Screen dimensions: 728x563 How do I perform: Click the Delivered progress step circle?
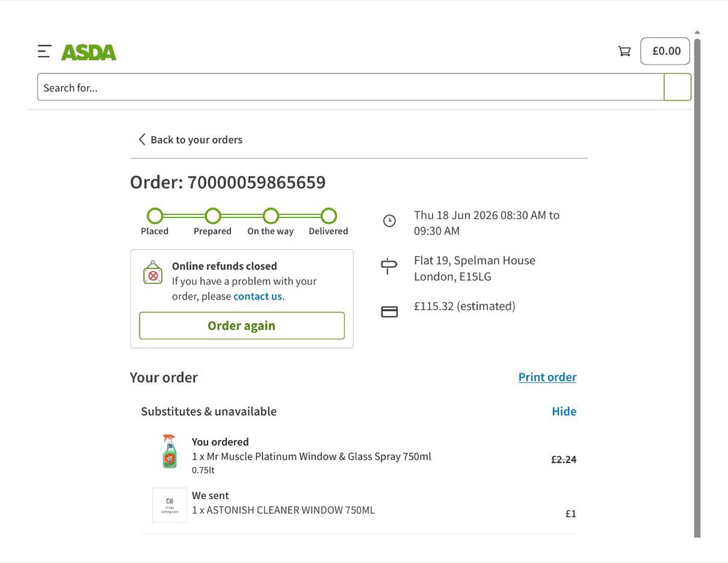328,215
